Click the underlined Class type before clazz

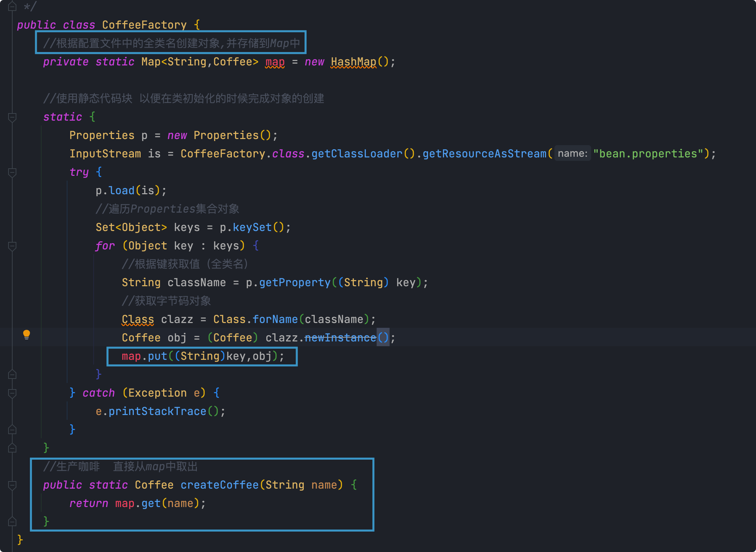(138, 319)
